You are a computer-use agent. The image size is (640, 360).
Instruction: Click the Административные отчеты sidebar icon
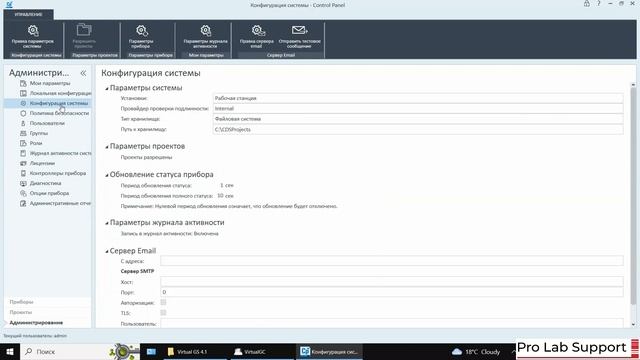click(23, 203)
